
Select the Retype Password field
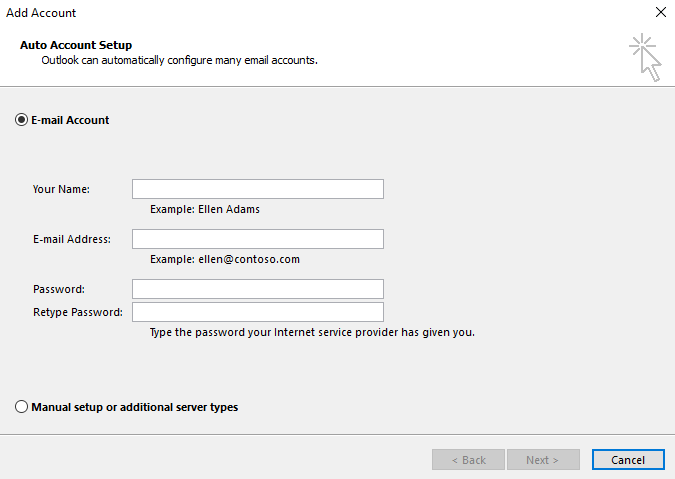(x=257, y=312)
